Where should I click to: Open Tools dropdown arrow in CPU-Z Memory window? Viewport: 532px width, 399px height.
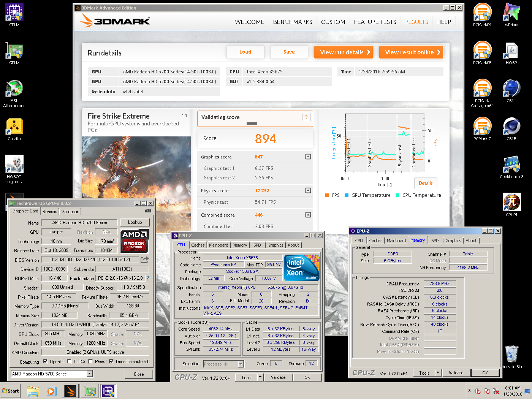click(438, 373)
